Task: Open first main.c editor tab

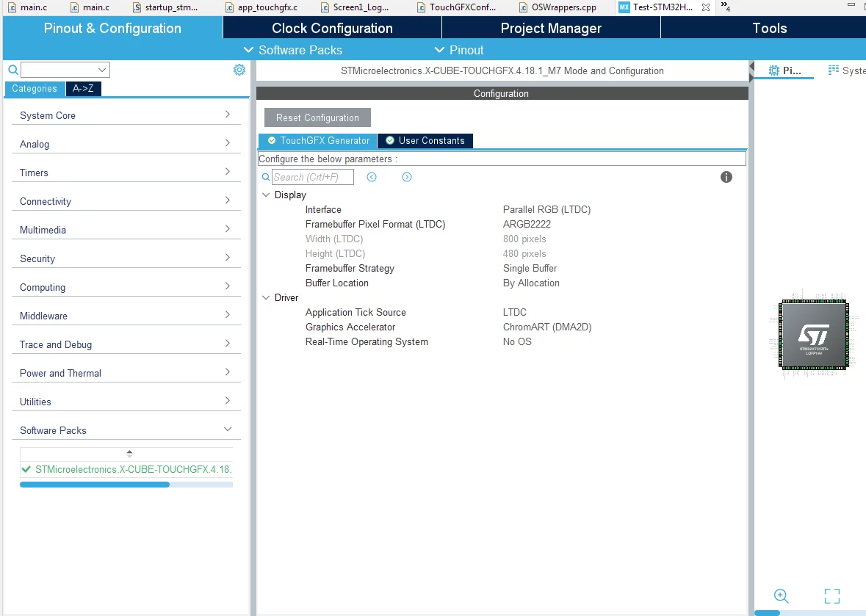Action: (28, 7)
